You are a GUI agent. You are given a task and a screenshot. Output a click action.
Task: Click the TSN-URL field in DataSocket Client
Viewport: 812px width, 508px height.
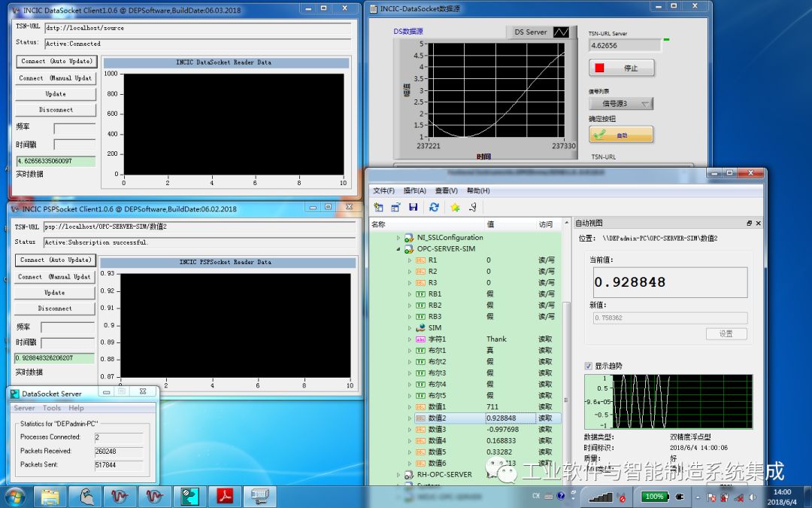click(197, 28)
